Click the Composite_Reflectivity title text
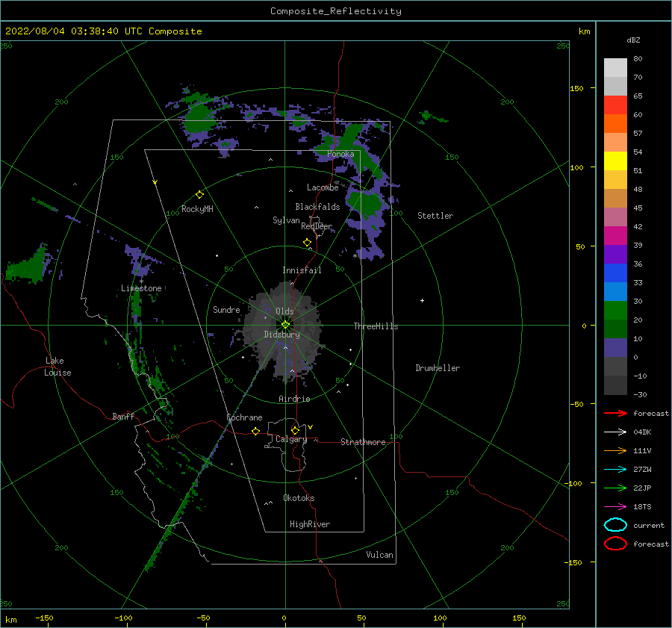Screen dimensions: 672x628 [x=335, y=11]
